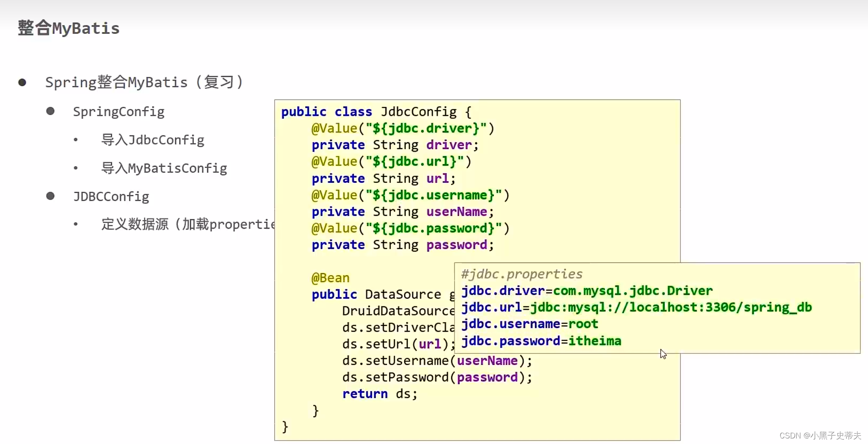Click the private String userName; line
Image resolution: width=868 pixels, height=444 pixels.
pyautogui.click(x=403, y=212)
